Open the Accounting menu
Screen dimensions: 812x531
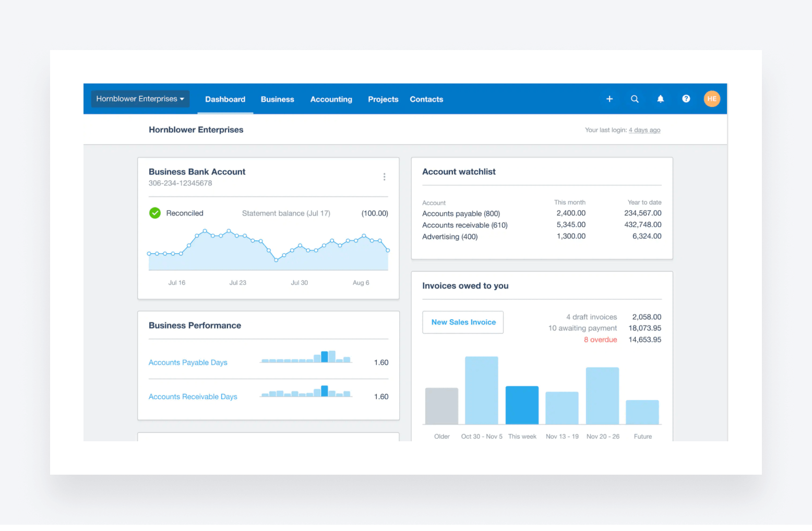[331, 99]
